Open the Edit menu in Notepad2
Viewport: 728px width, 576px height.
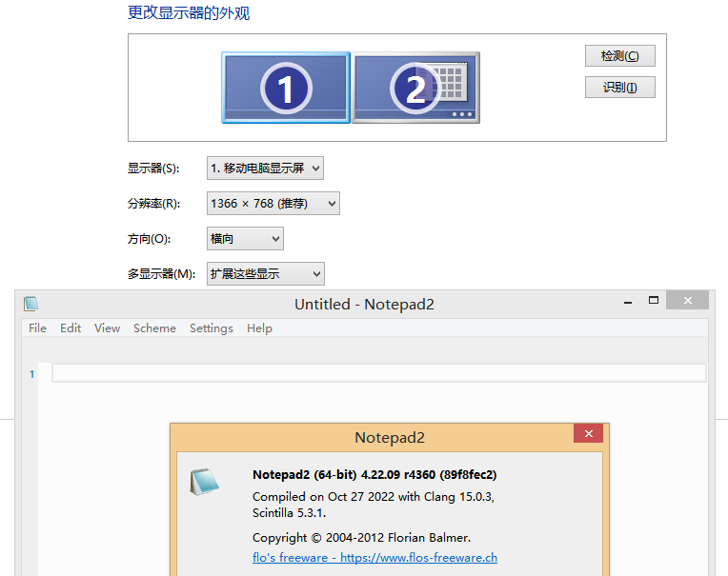pyautogui.click(x=71, y=328)
